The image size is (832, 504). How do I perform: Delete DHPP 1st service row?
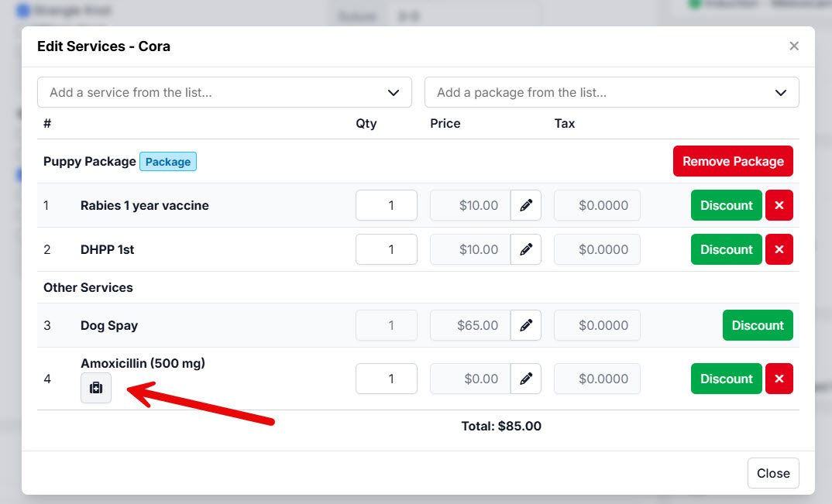pos(779,249)
